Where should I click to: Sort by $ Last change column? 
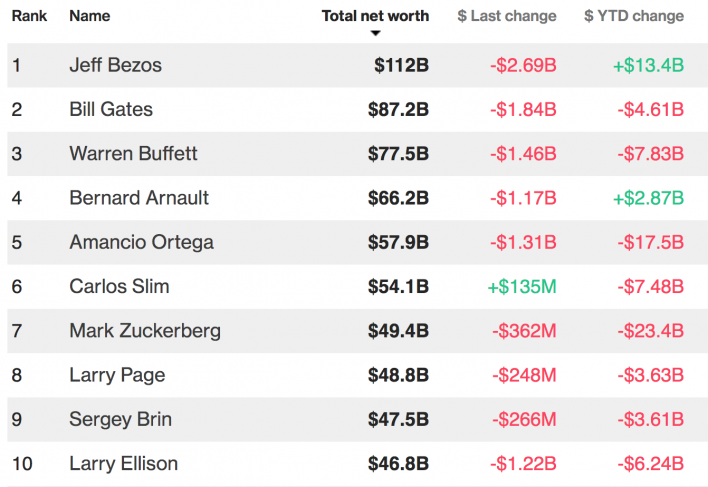(x=506, y=16)
